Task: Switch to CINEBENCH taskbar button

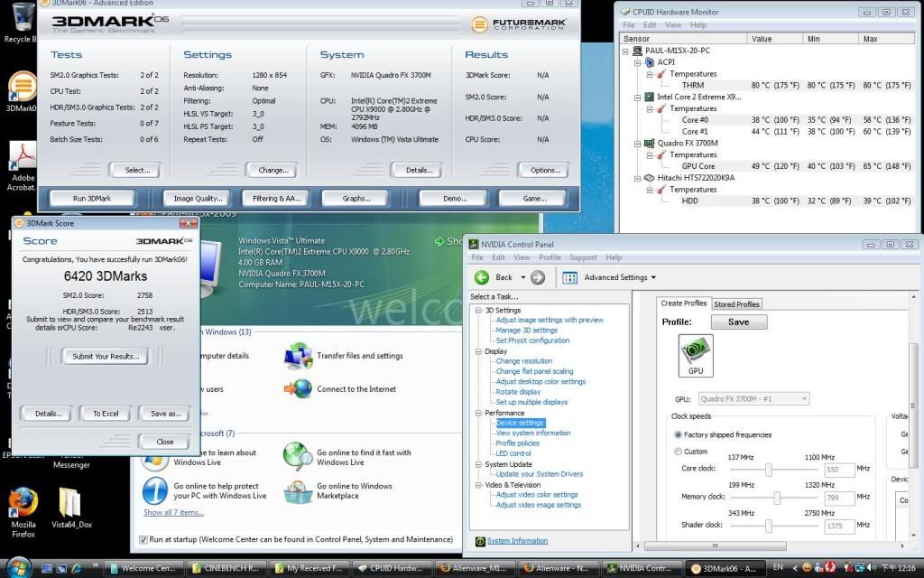Action: (229, 569)
